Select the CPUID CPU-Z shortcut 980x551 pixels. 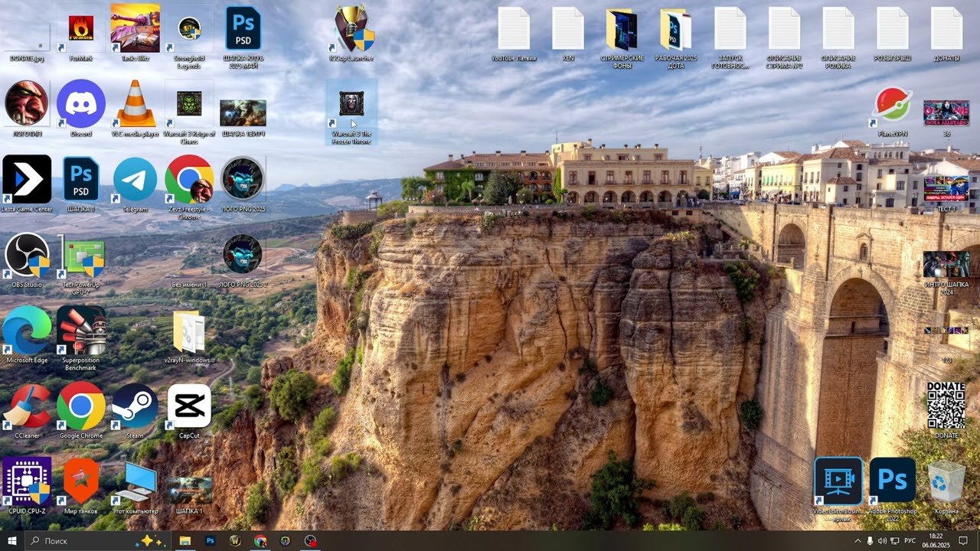coord(27,486)
